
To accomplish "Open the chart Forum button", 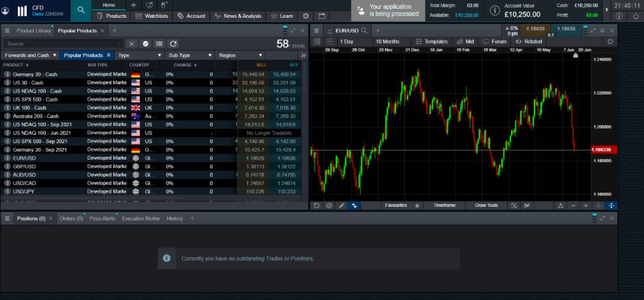I will [x=495, y=42].
